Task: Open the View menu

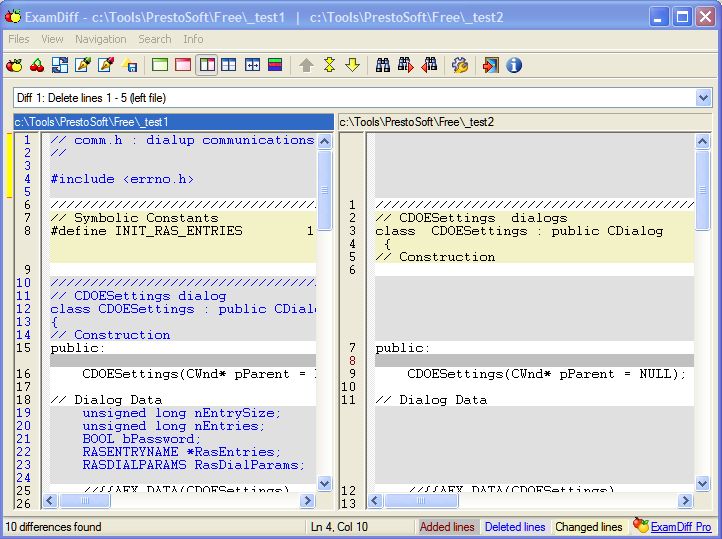Action: (x=52, y=39)
